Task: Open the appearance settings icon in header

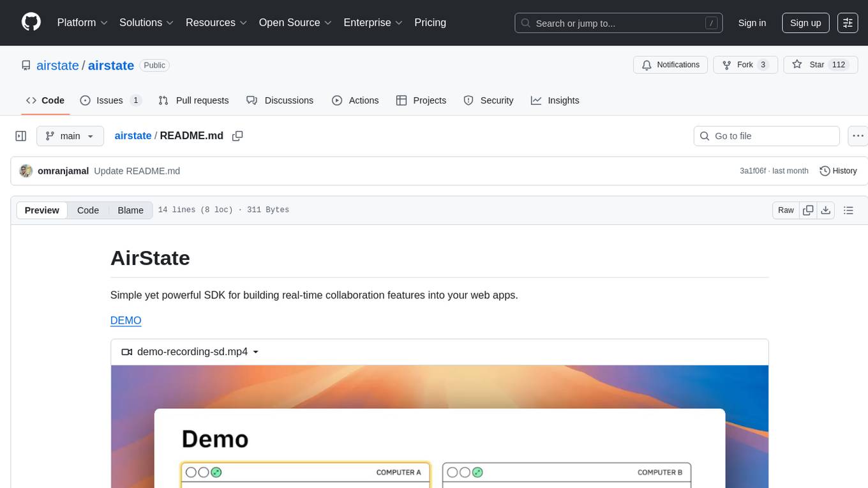Action: 848,23
